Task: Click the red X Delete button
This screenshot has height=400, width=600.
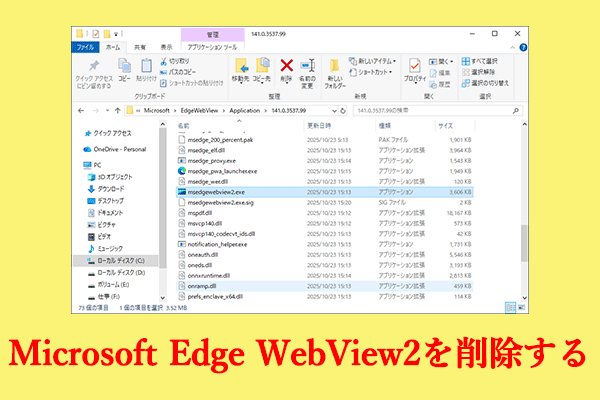Action: [286, 65]
